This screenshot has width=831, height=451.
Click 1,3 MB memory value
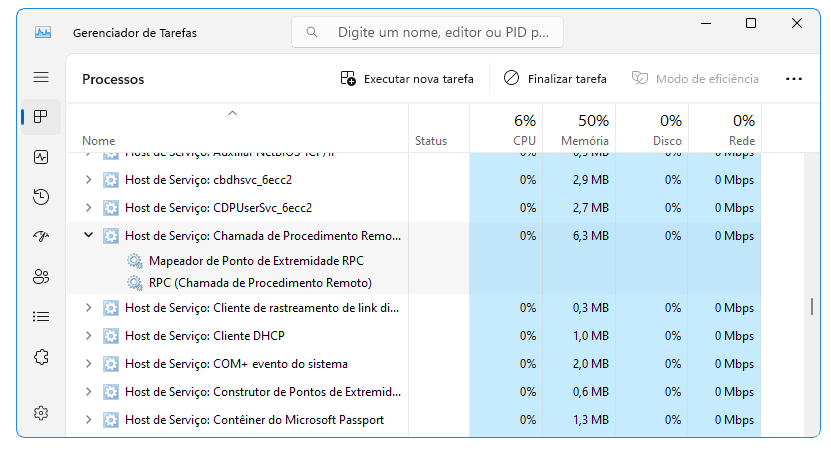click(x=590, y=420)
